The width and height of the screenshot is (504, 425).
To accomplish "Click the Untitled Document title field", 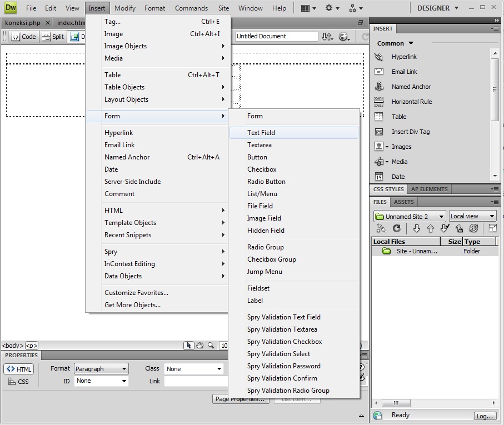I will point(276,36).
